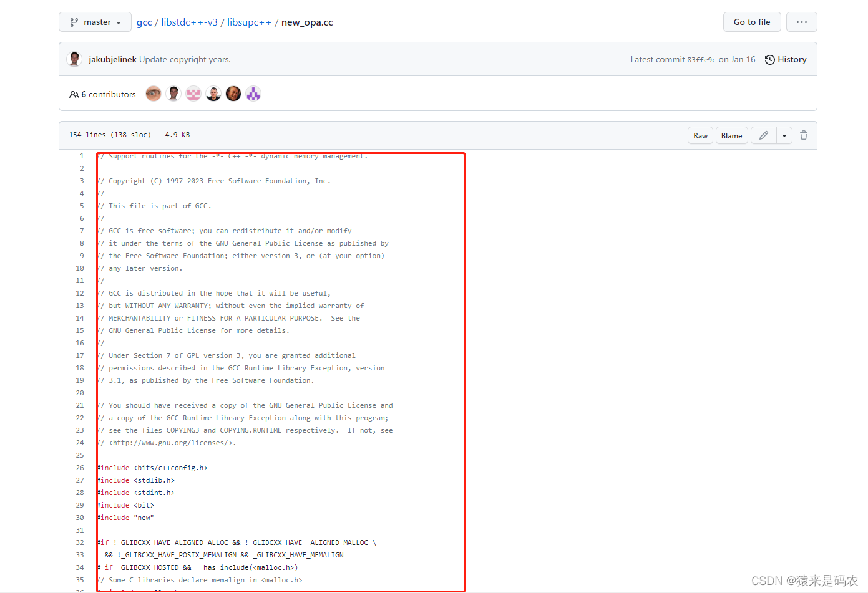The width and height of the screenshot is (868, 593).
Task: Click the '#include <stdlib.h>' line
Action: pos(136,480)
